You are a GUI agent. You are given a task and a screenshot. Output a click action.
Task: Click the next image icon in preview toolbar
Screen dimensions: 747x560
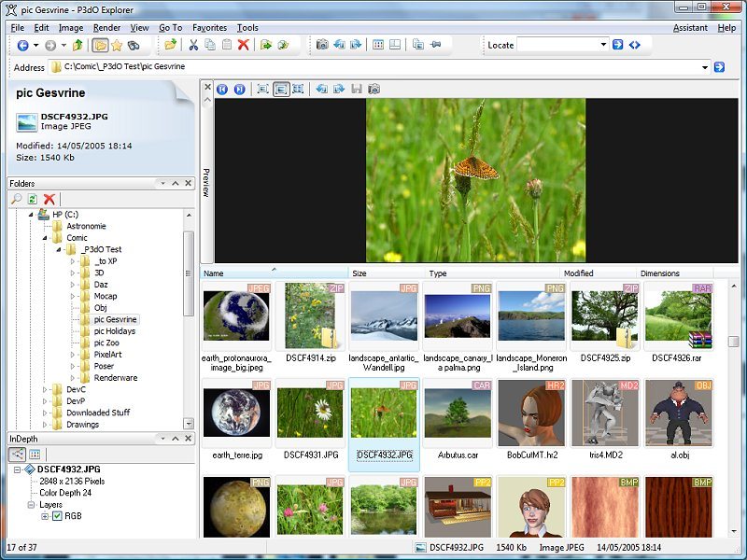[x=239, y=89]
